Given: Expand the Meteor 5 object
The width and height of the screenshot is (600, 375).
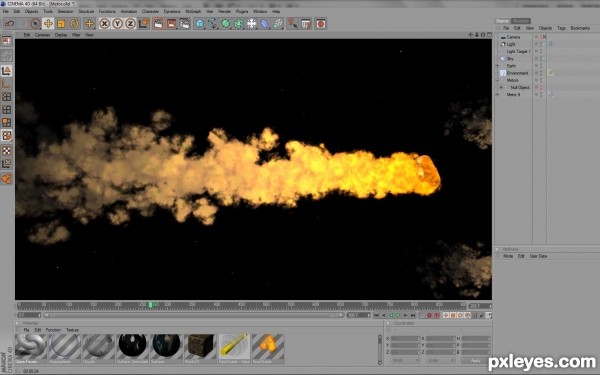Looking at the screenshot, I should (x=498, y=95).
